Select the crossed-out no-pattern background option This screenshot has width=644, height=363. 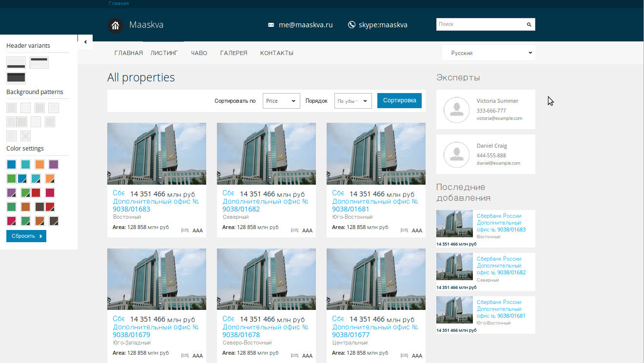click(x=25, y=136)
